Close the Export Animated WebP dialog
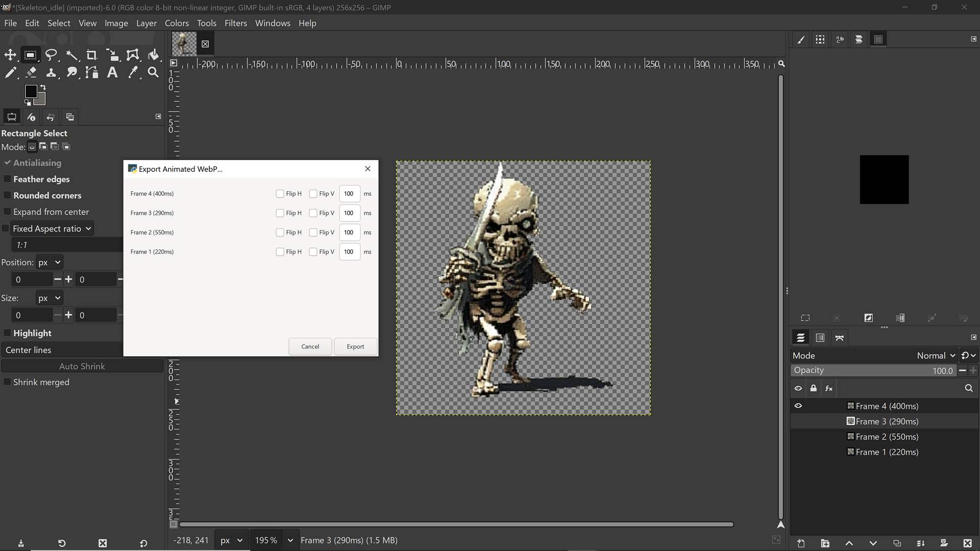The width and height of the screenshot is (980, 551). [x=367, y=169]
